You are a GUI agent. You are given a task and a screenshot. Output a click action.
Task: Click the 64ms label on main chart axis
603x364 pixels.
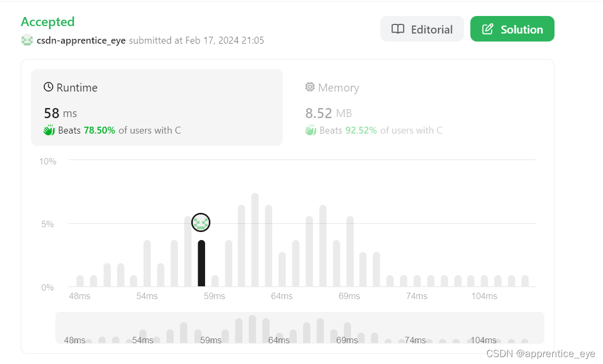point(281,296)
